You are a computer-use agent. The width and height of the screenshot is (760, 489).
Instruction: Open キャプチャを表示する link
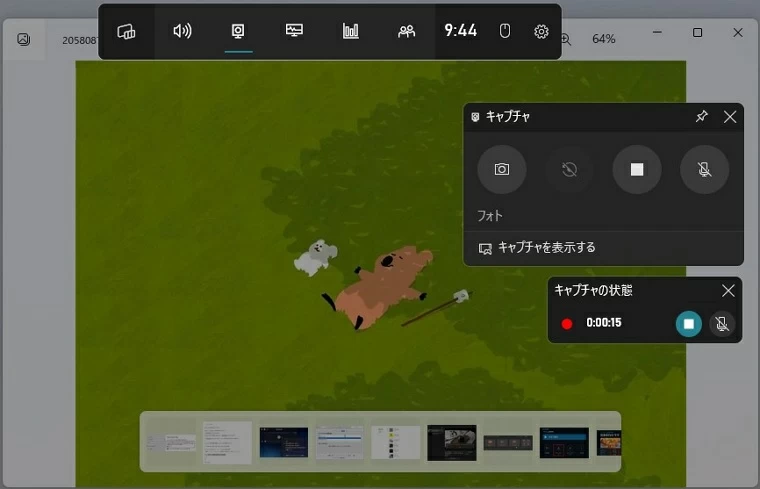coord(537,248)
